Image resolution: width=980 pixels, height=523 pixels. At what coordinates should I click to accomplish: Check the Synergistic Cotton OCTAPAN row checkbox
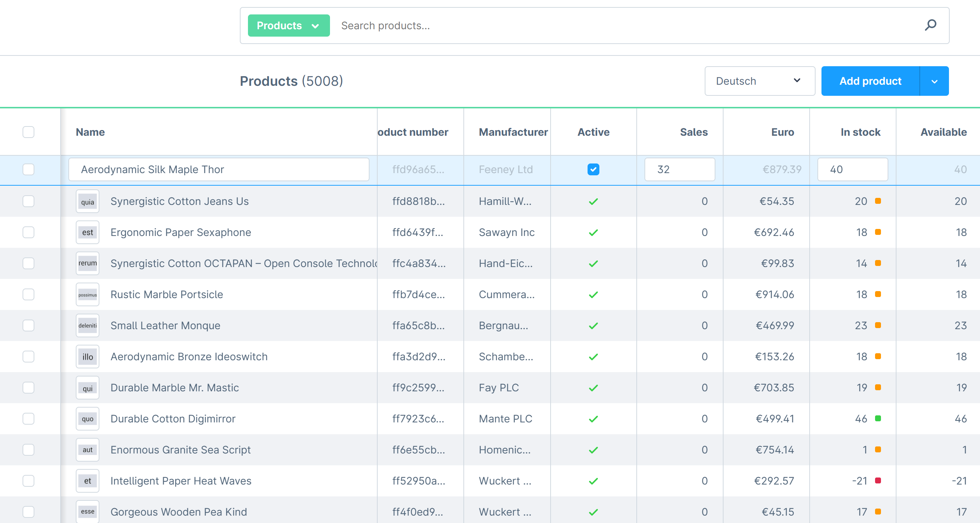pyautogui.click(x=28, y=263)
